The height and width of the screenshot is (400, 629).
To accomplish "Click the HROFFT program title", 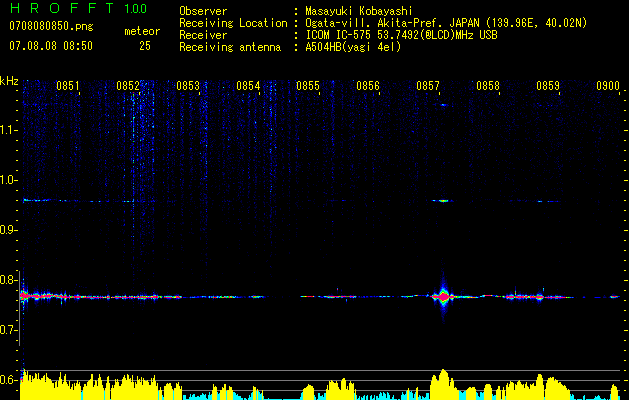I will coord(62,8).
